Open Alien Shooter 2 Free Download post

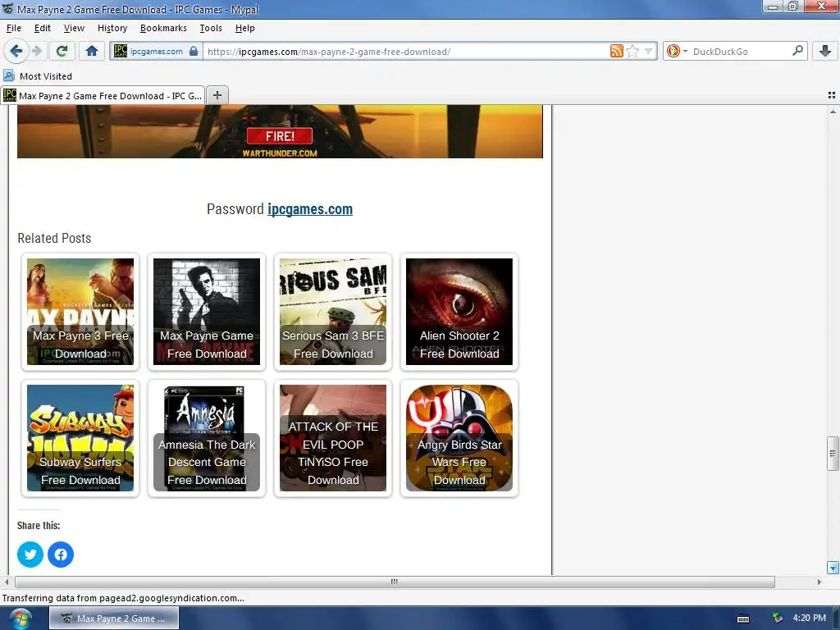[x=459, y=312]
